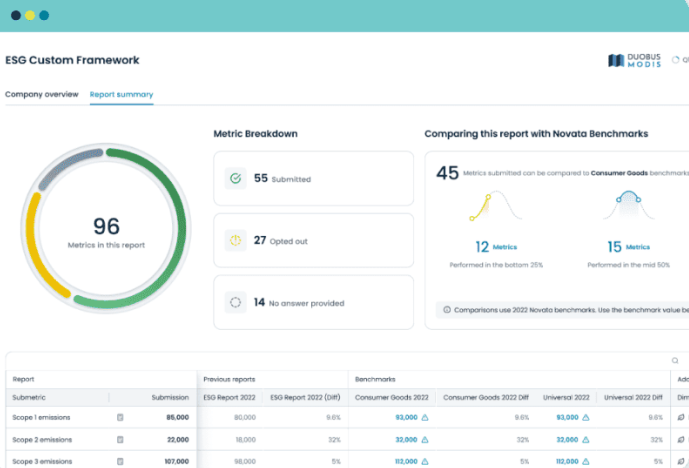The image size is (689, 468).
Task: Click the document icon in Scope 1 emissions row
Action: coord(120,417)
